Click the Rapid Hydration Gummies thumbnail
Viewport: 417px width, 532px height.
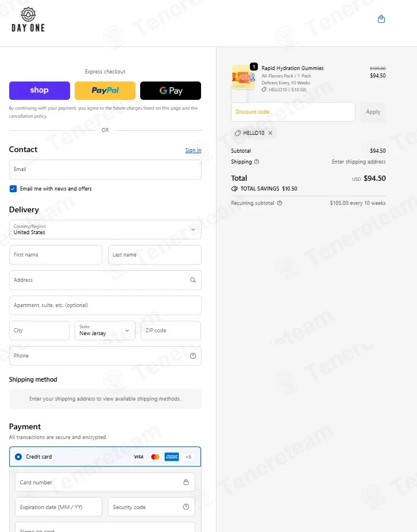(x=243, y=77)
